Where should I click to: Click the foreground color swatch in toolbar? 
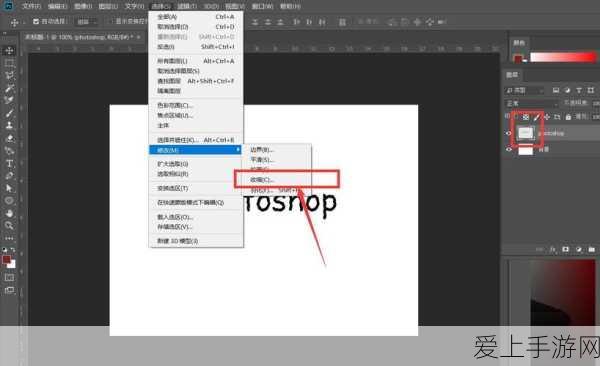(7, 260)
